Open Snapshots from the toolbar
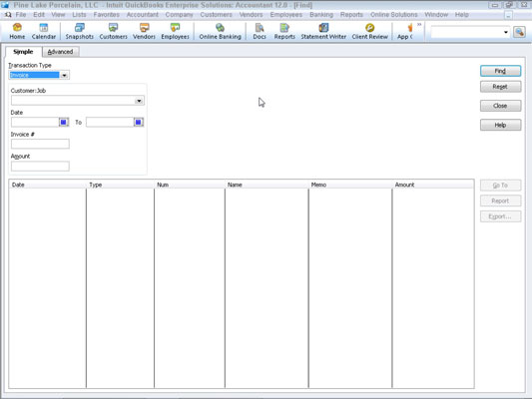This screenshot has height=399, width=532. tap(80, 31)
